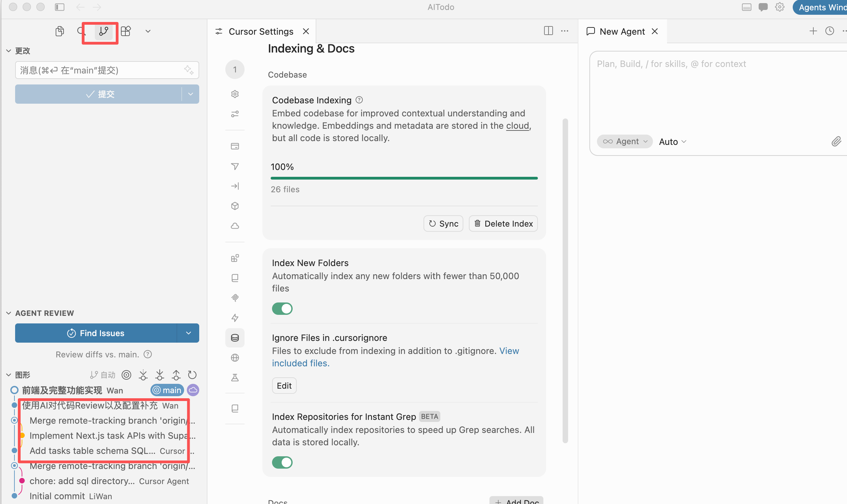Attach a file with the paperclip icon
The width and height of the screenshot is (847, 504).
[x=836, y=141]
